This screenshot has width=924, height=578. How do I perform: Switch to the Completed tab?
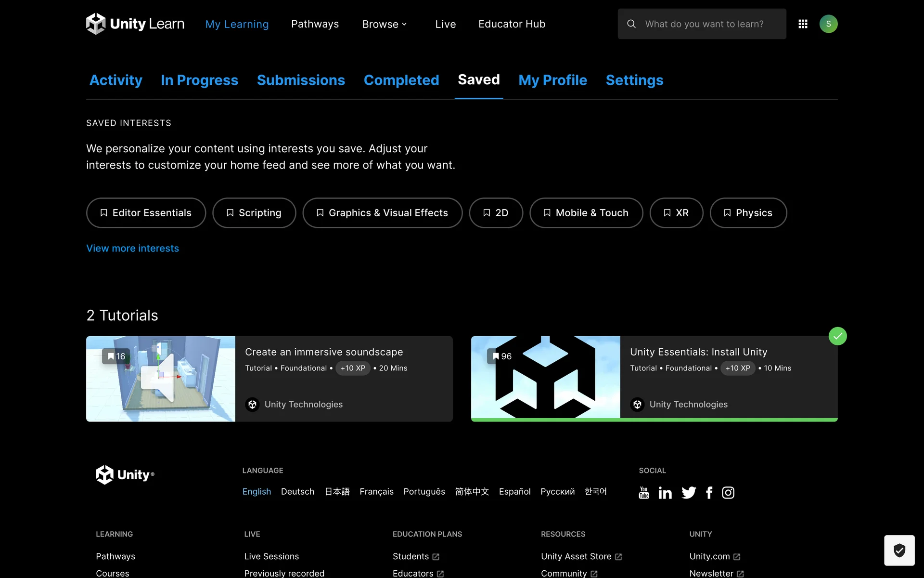(401, 80)
